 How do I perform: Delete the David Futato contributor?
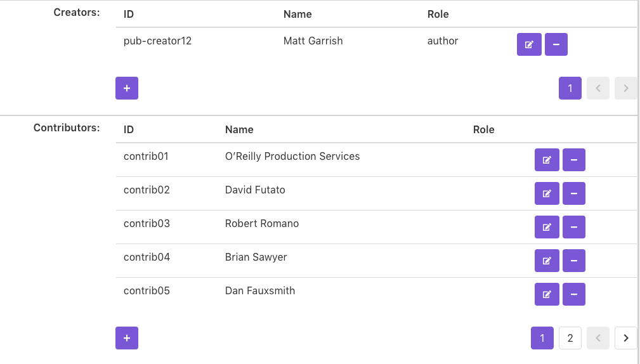point(574,193)
